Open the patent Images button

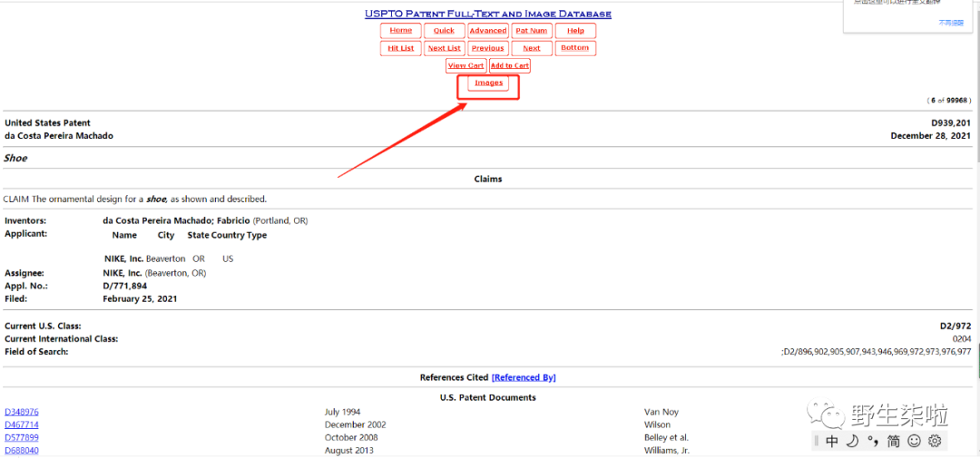pyautogui.click(x=489, y=83)
